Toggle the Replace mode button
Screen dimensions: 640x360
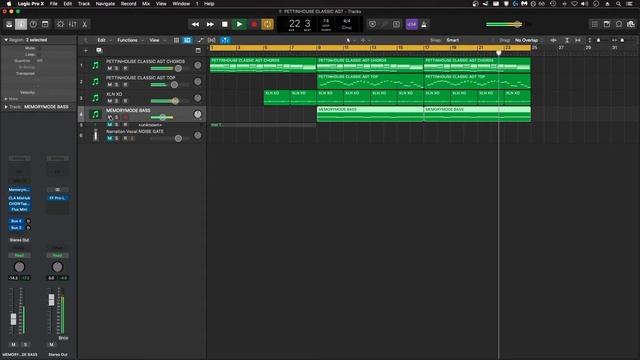tap(372, 24)
